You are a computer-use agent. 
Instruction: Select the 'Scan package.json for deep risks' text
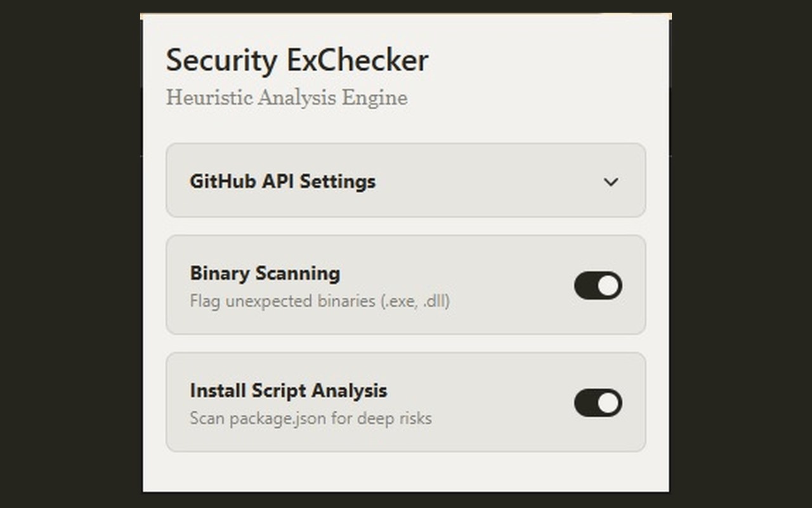click(311, 418)
